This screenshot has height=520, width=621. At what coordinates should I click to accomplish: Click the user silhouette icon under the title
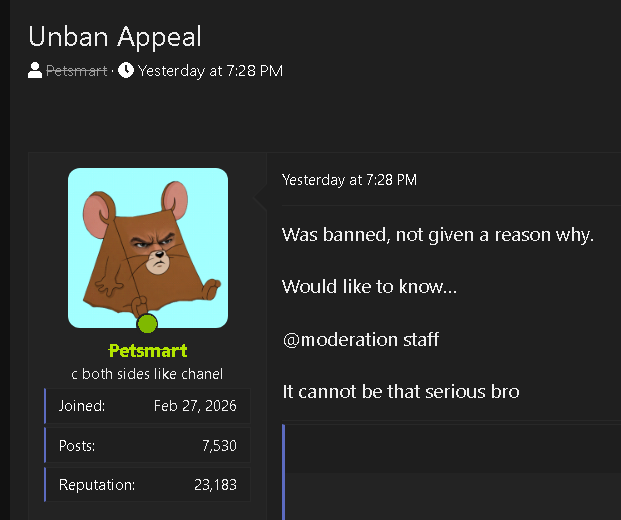click(x=35, y=70)
